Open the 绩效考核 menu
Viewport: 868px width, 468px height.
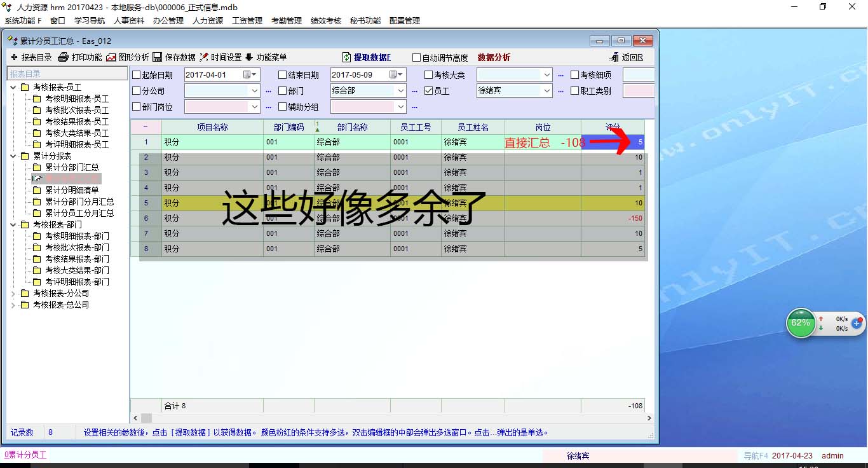[x=326, y=20]
